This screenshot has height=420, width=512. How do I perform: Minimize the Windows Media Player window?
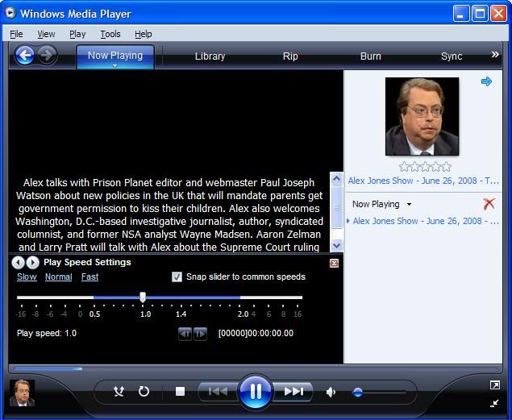pos(460,14)
